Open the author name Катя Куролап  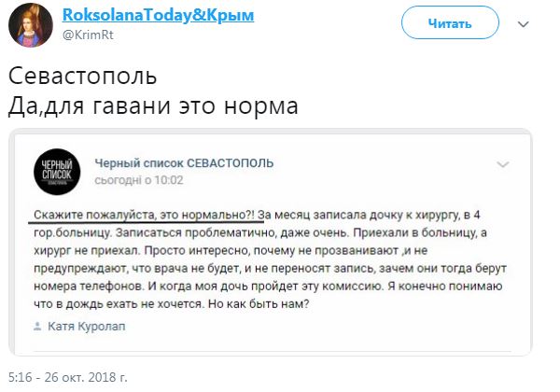tap(87, 327)
